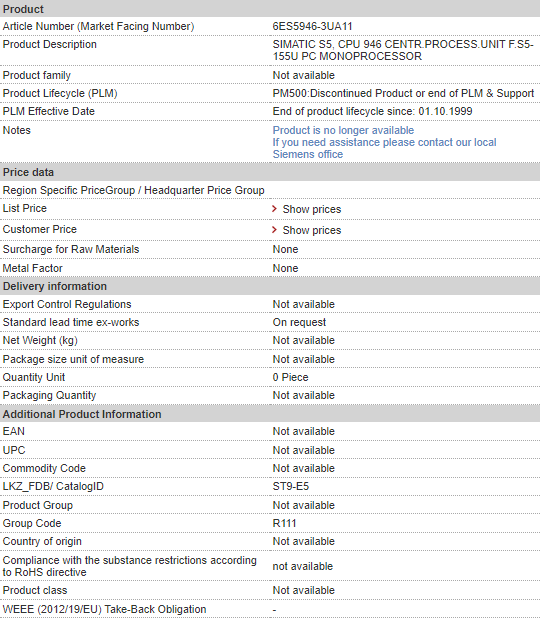Open the 'Product is no longer available' note link

(343, 130)
